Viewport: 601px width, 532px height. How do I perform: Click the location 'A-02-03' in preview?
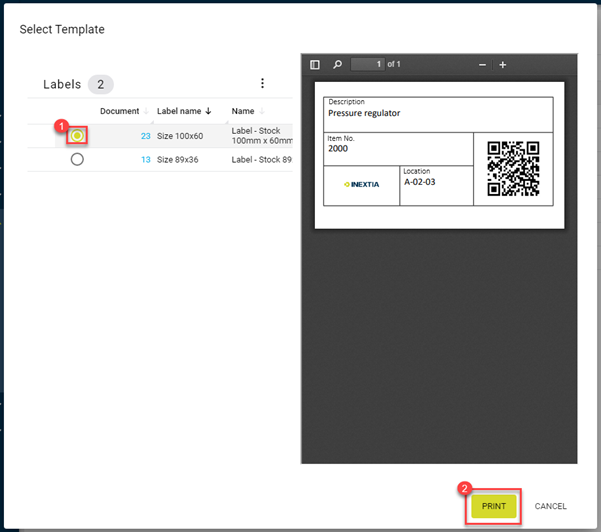pyautogui.click(x=420, y=182)
